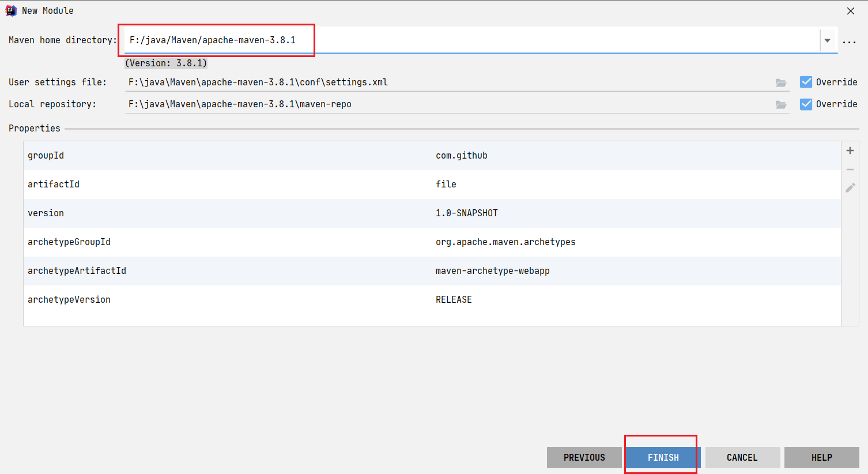Click the Previous button
868x474 pixels.
pyautogui.click(x=584, y=457)
